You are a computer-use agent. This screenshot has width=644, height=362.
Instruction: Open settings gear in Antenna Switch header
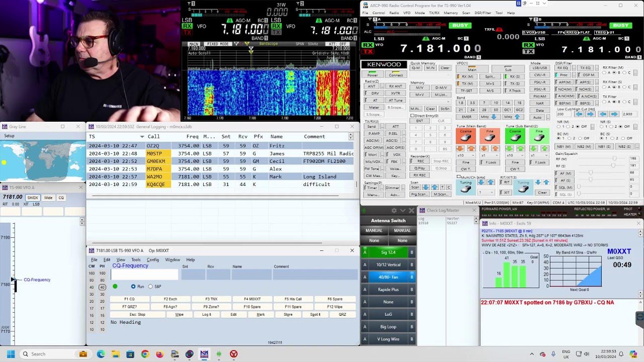click(394, 211)
